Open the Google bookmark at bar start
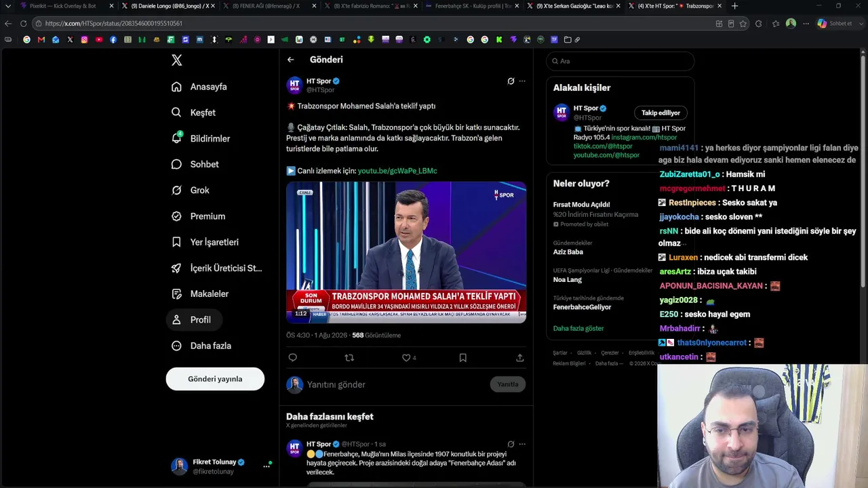 tap(26, 39)
